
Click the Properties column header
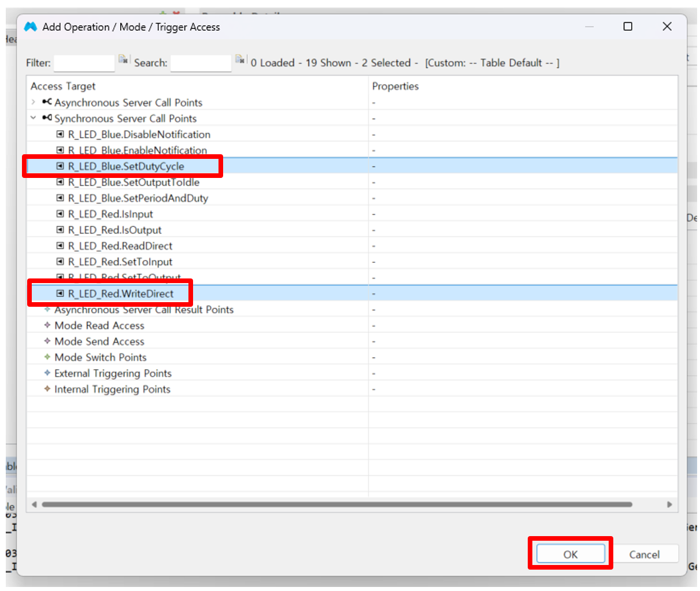coord(395,86)
